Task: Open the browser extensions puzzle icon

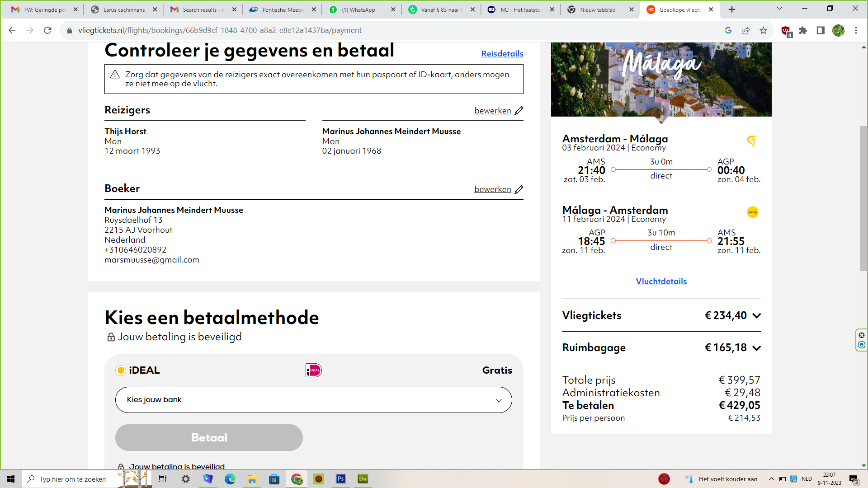Action: pyautogui.click(x=803, y=30)
